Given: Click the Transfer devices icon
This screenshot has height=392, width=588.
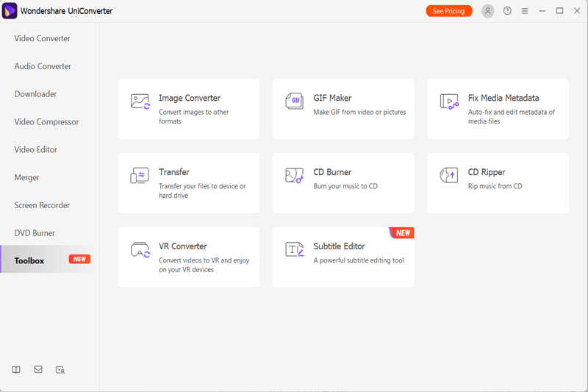Looking at the screenshot, I should point(140,176).
